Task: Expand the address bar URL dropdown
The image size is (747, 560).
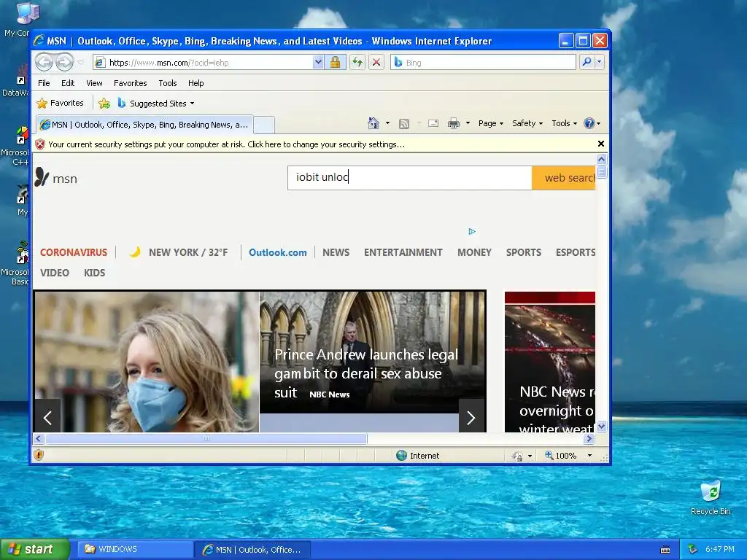Action: (x=318, y=63)
